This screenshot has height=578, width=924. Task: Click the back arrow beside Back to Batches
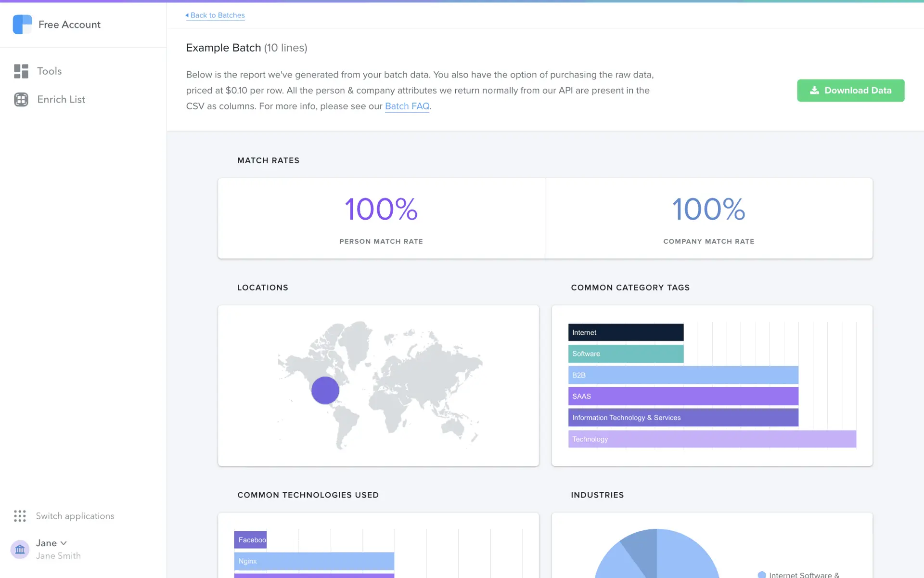click(x=187, y=15)
